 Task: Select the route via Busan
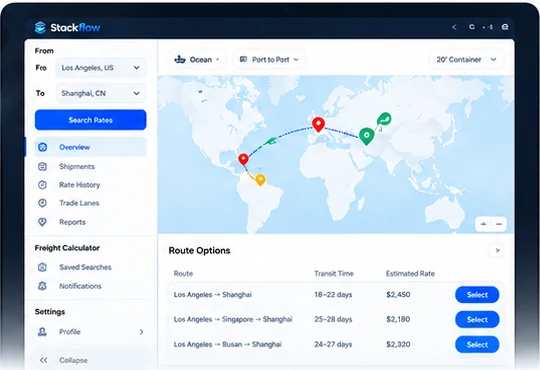[x=477, y=345]
